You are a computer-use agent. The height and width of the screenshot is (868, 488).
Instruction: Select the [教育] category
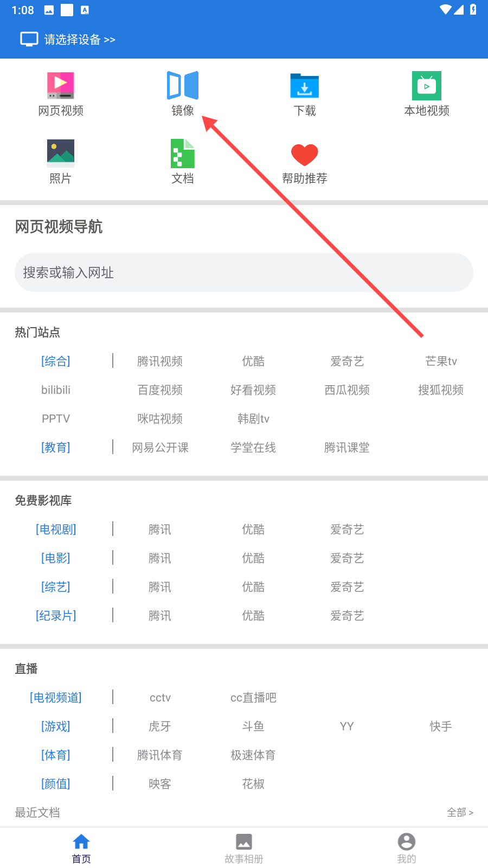pos(56,448)
